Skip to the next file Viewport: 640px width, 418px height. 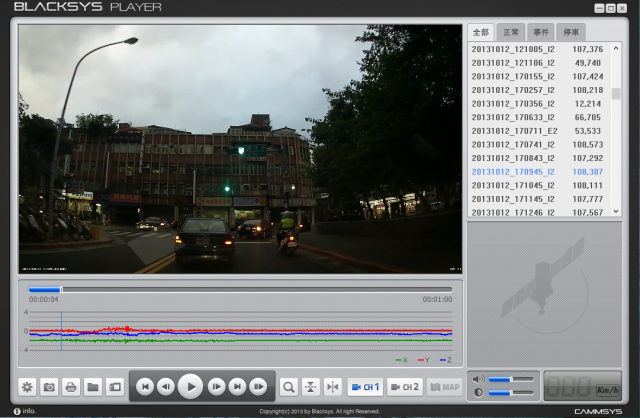click(237, 387)
